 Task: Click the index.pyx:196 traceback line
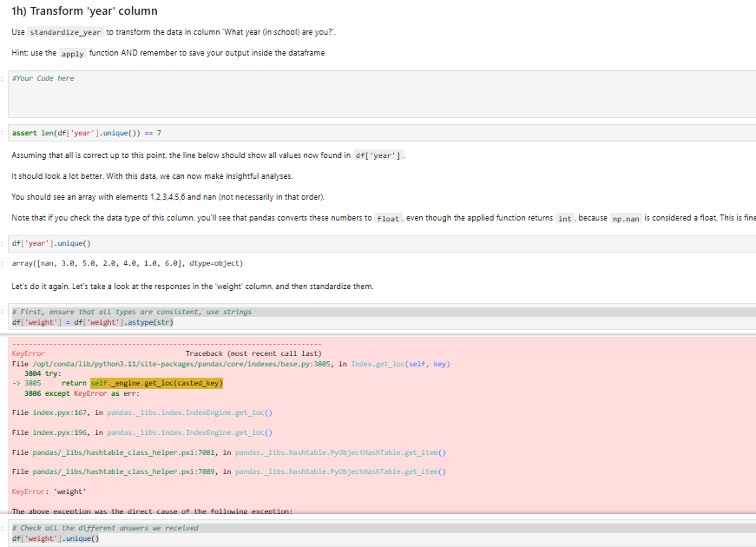142,432
